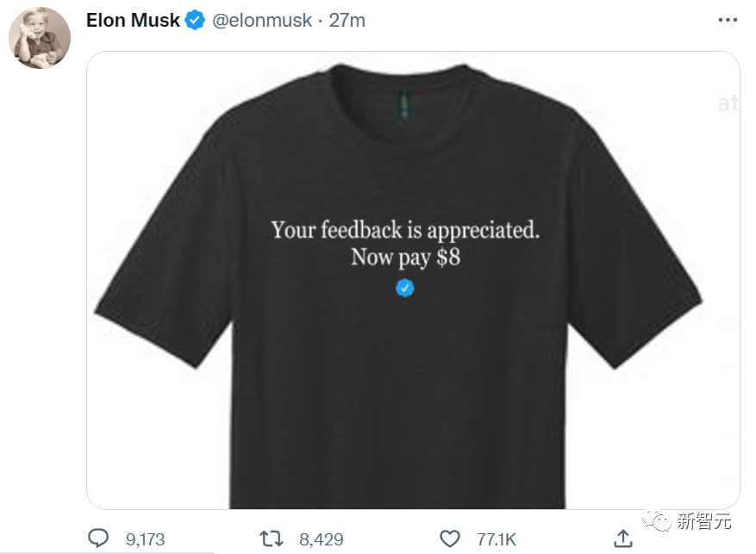Click the 8,429 retweets count
The height and width of the screenshot is (554, 756).
[321, 539]
